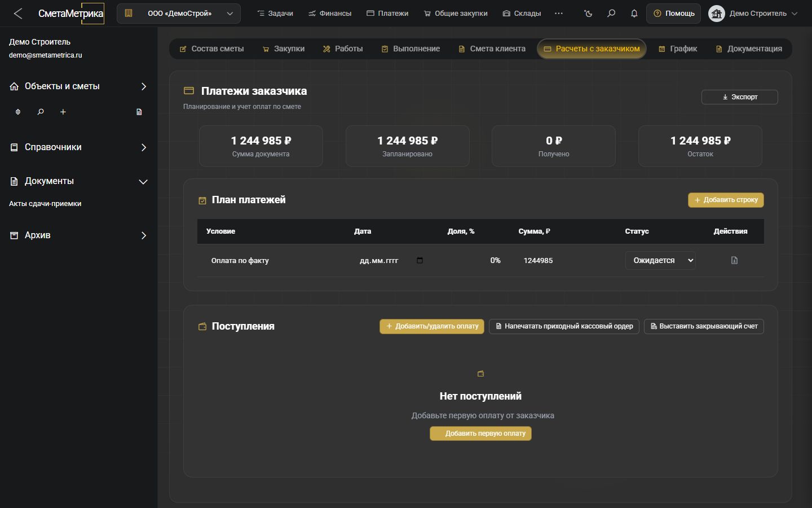Click Выставить закрывающий счет button
The width and height of the screenshot is (812, 508).
pos(704,326)
